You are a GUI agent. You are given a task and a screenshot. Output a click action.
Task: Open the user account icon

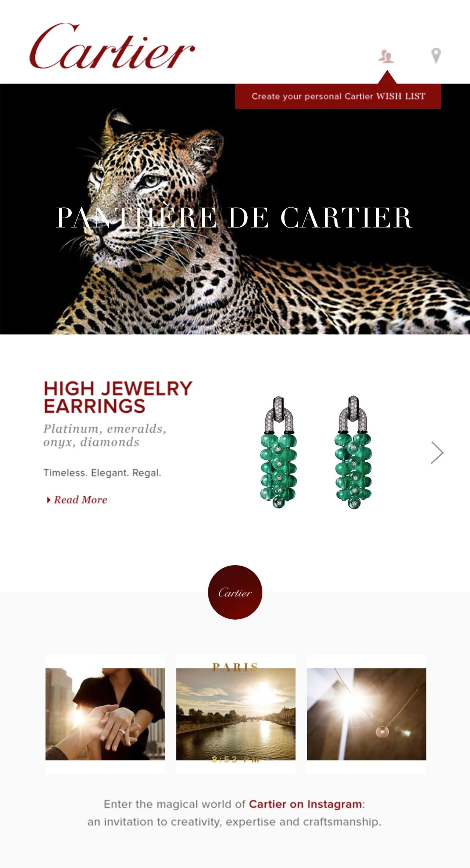(386, 56)
